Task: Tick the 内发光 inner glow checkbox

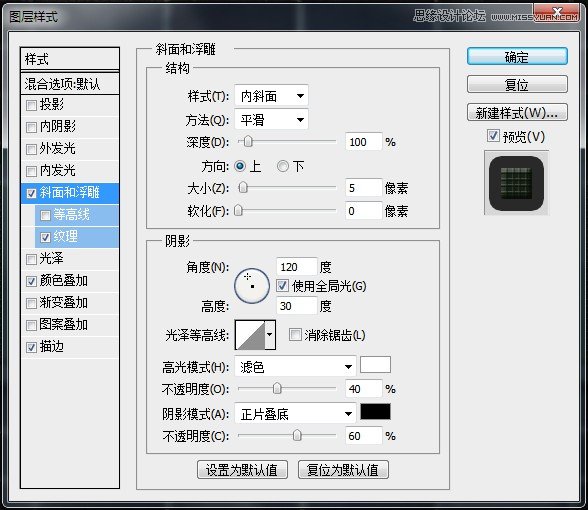Action: tap(32, 171)
